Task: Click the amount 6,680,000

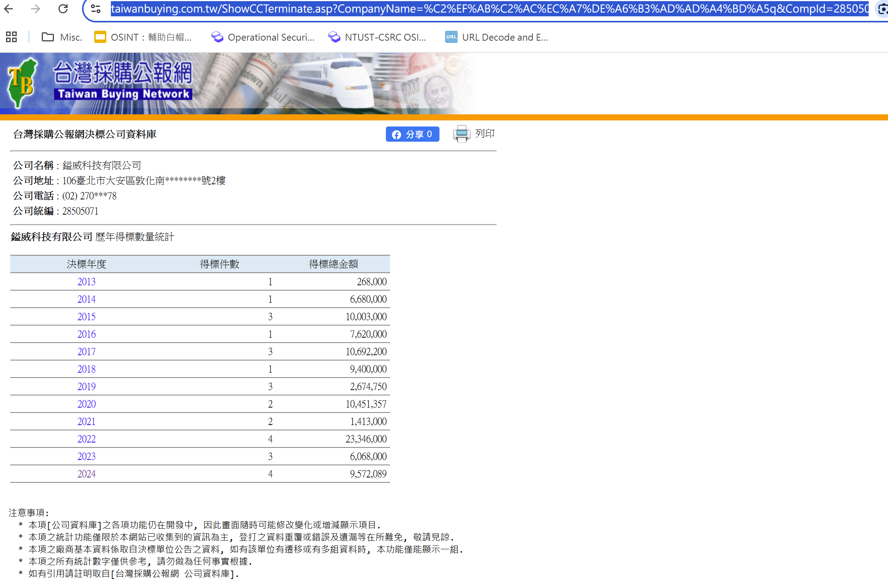Action: point(368,299)
